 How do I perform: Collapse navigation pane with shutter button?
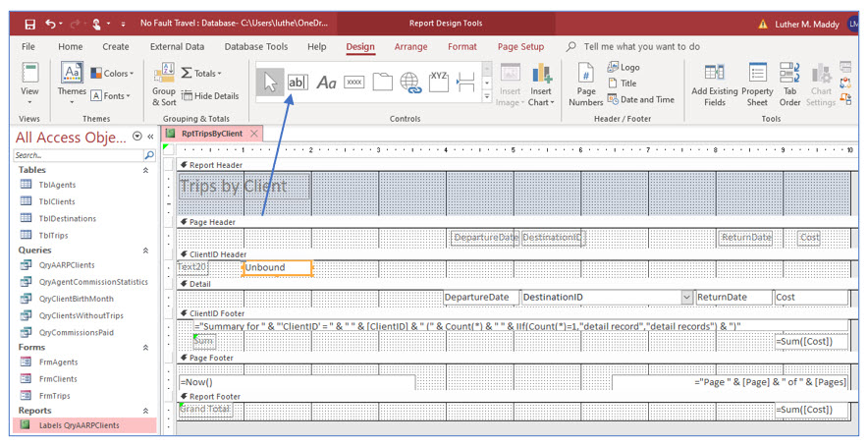pos(150,137)
